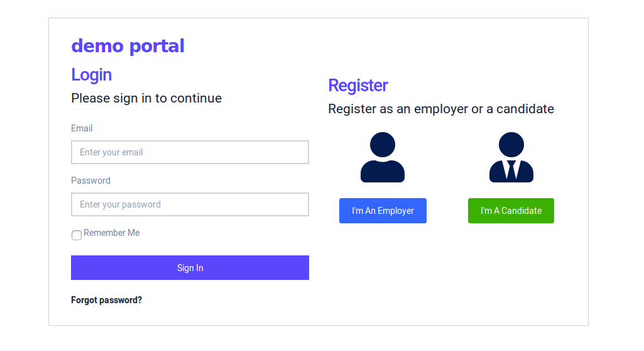This screenshot has height=351, width=644.
Task: Click the candidate icon with necktie
Action: (x=511, y=158)
